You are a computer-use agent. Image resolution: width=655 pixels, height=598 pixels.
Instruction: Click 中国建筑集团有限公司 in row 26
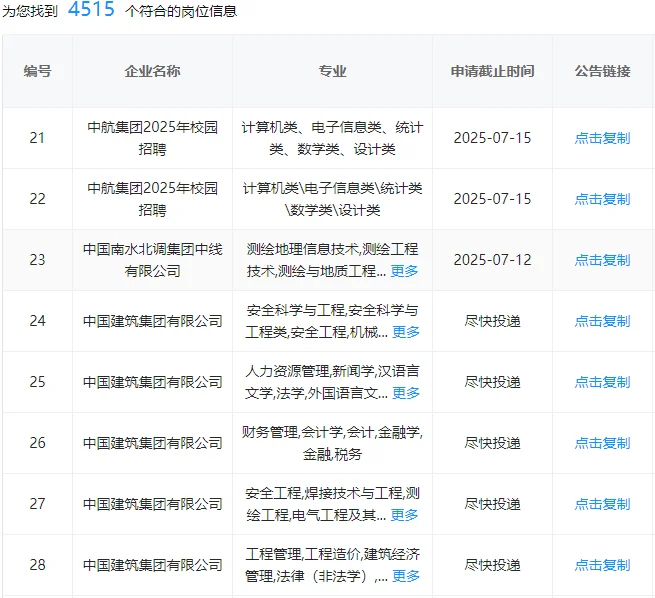point(152,443)
